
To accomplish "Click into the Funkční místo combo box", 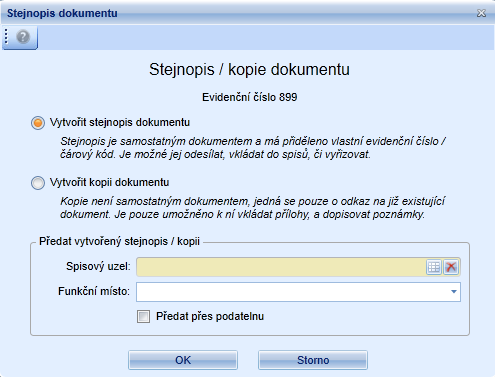I will [x=298, y=292].
